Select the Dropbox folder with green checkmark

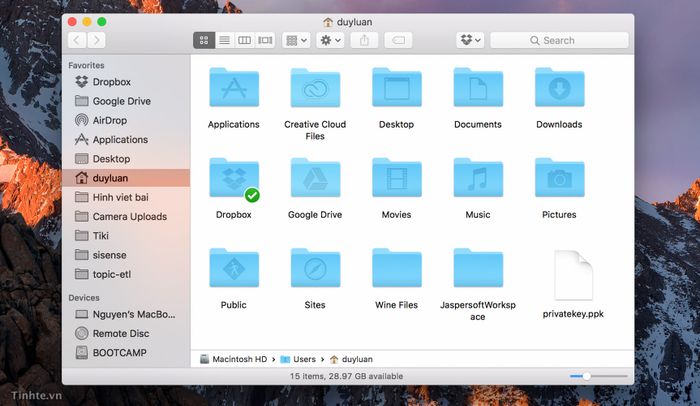(233, 180)
